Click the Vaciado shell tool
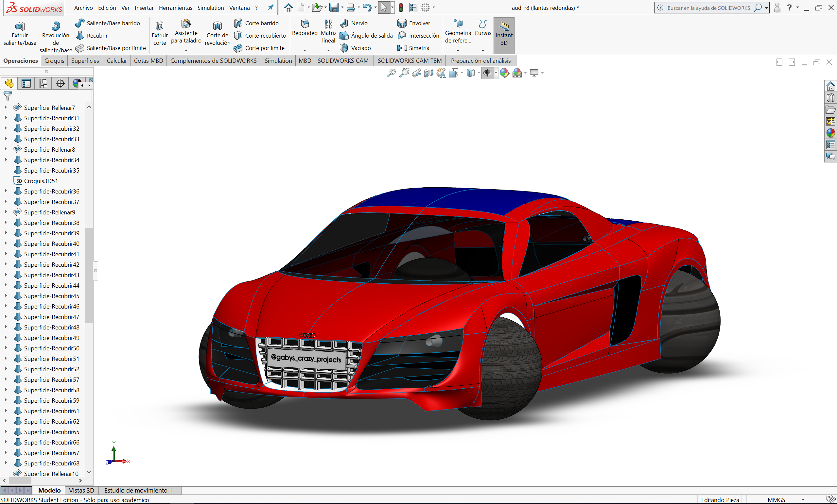 356,48
